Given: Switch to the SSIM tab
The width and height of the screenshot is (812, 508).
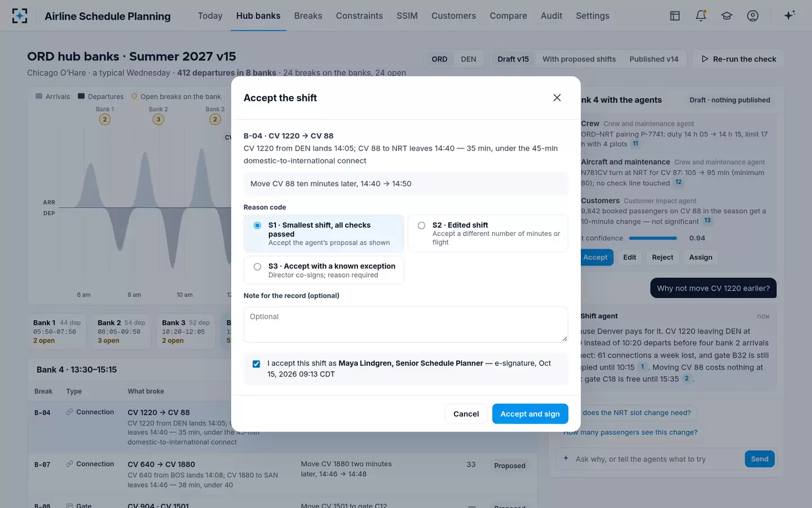Looking at the screenshot, I should tap(407, 16).
